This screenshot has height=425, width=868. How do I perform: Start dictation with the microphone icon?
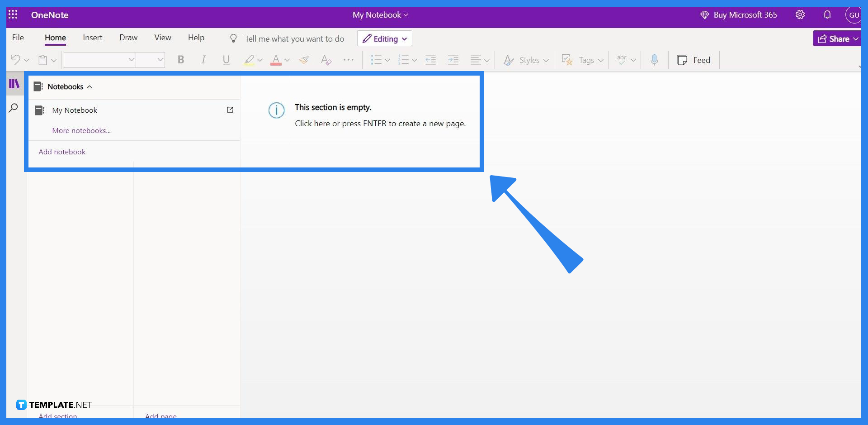[x=654, y=59]
